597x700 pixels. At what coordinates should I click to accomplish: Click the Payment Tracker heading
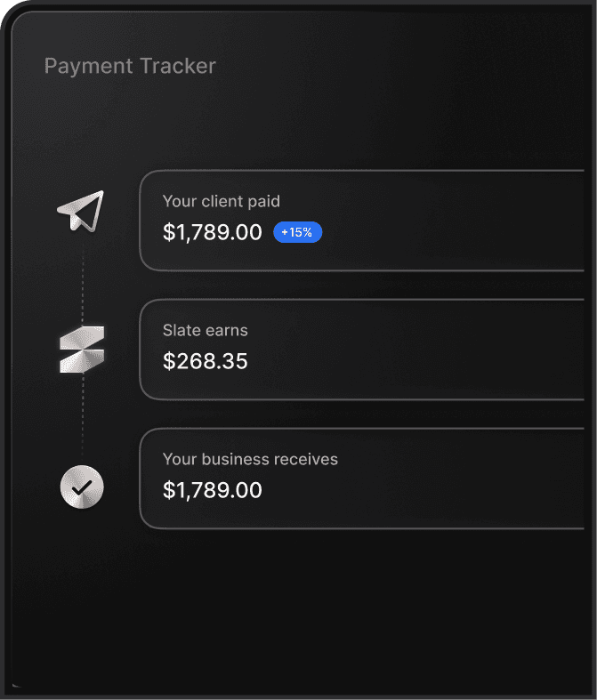coord(130,66)
